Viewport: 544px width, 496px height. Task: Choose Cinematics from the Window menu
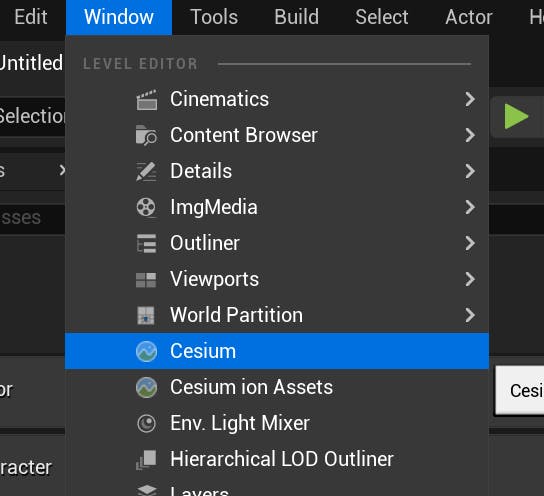277,99
